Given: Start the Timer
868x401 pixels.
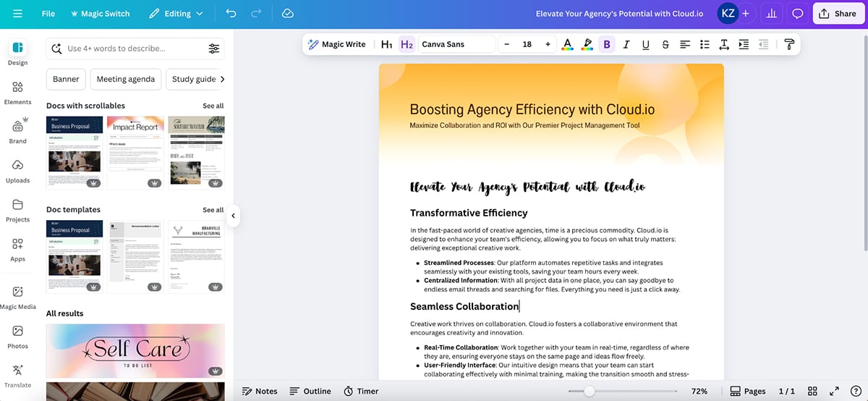Looking at the screenshot, I should click(x=361, y=391).
